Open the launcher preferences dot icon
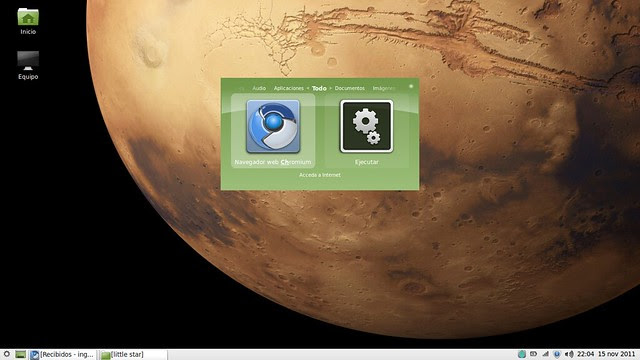 (x=411, y=86)
